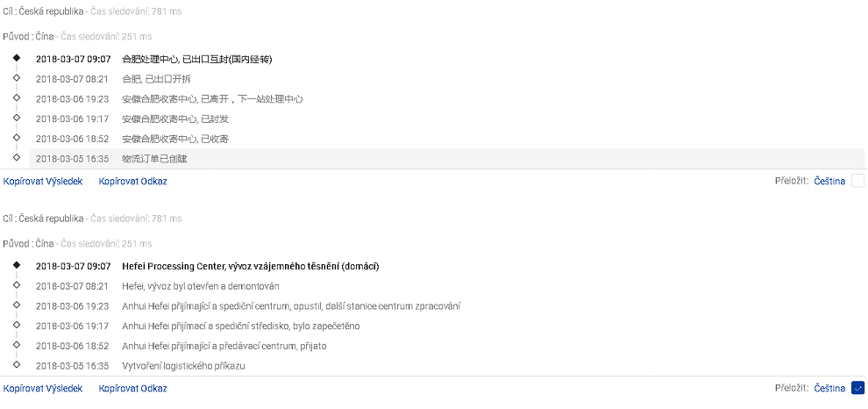
Task: Uncheck the checked Přeložit checkbox in the lower block
Action: click(857, 388)
